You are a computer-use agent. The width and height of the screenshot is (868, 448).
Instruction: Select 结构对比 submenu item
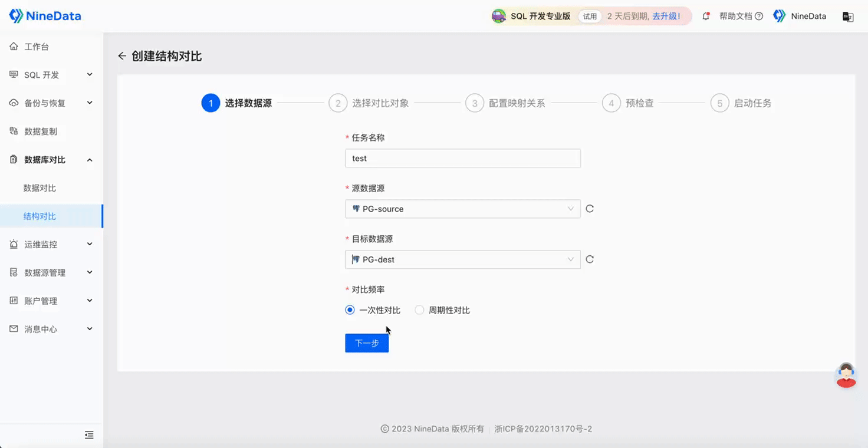tap(40, 216)
